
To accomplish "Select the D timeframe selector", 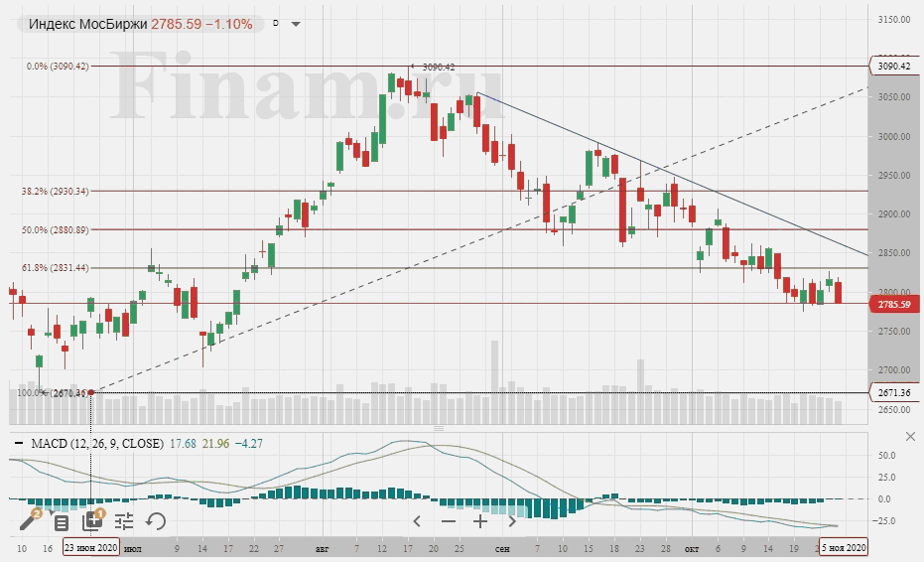I will [275, 23].
